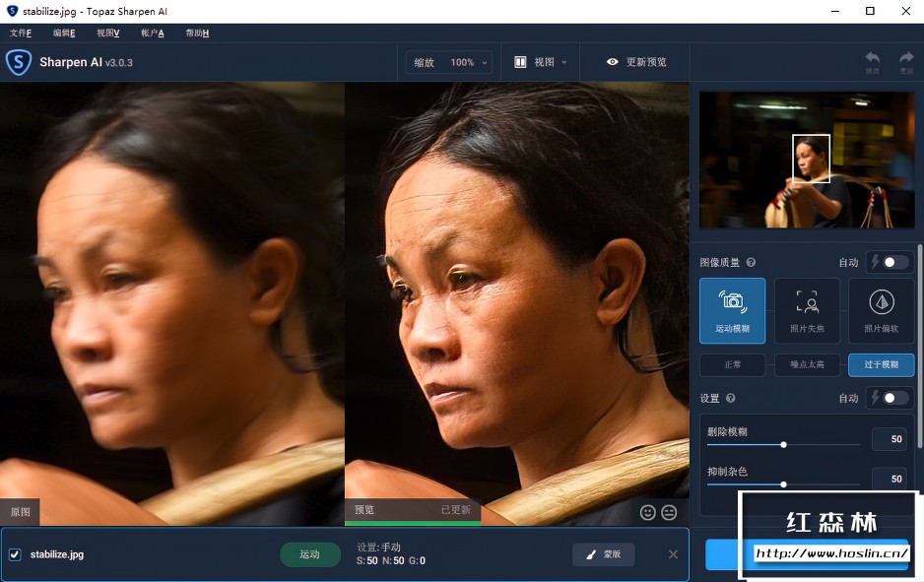The image size is (924, 582).
Task: Open the 编辑E menu
Action: click(x=64, y=32)
